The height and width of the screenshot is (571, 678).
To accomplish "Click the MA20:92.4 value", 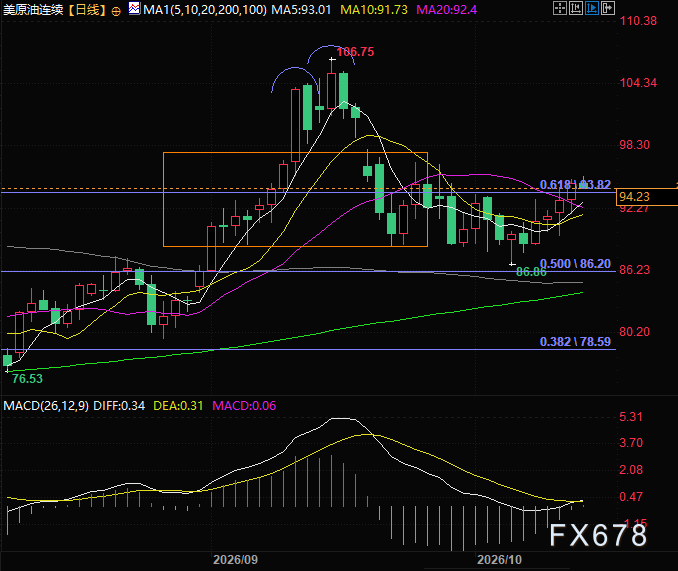I will (447, 10).
